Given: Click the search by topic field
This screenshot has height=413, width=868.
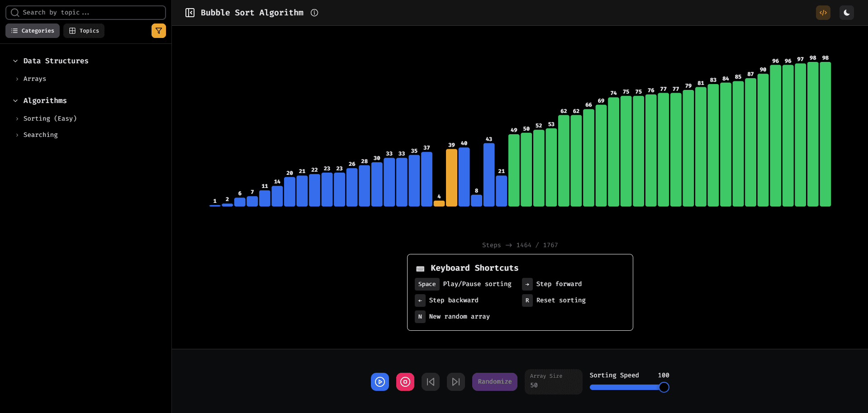Looking at the screenshot, I should click(x=85, y=12).
